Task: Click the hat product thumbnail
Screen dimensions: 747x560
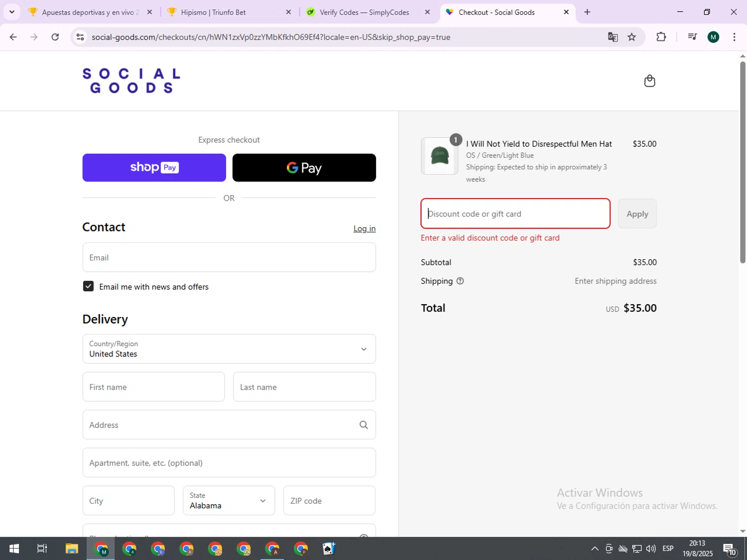Action: click(x=439, y=156)
